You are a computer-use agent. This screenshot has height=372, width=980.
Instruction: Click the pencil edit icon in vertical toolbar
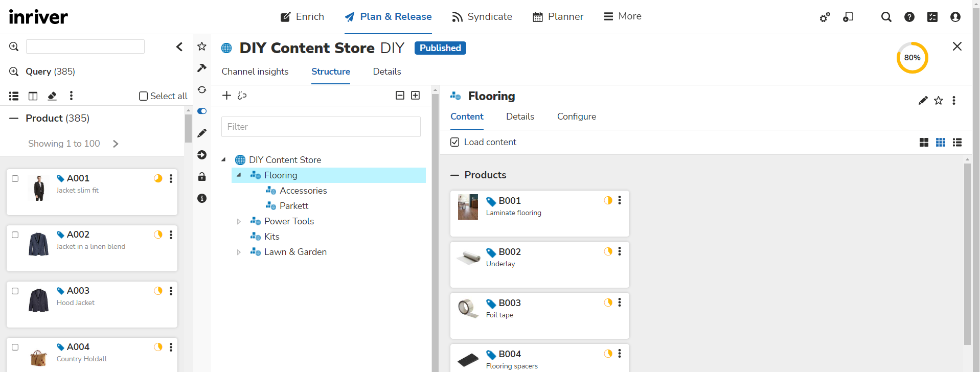coord(202,133)
